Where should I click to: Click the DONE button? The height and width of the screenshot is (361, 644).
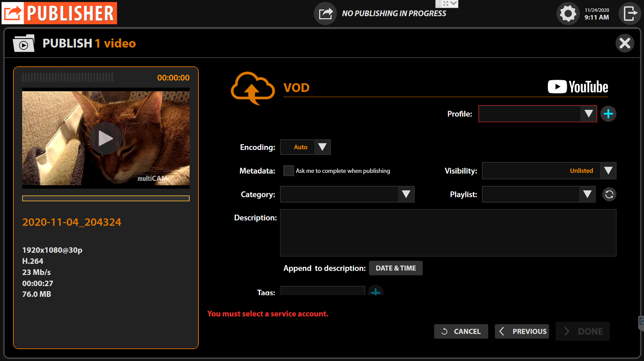pos(582,332)
